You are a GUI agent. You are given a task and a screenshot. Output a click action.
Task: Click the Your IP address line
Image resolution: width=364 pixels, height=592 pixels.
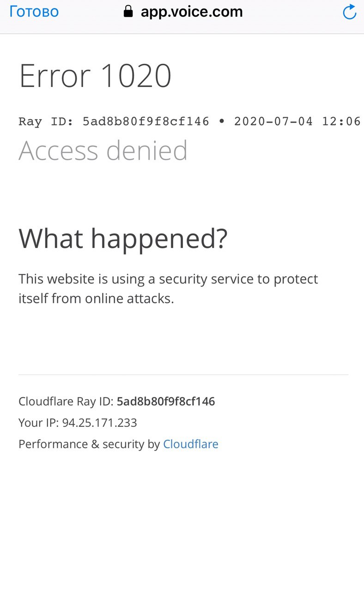point(78,423)
